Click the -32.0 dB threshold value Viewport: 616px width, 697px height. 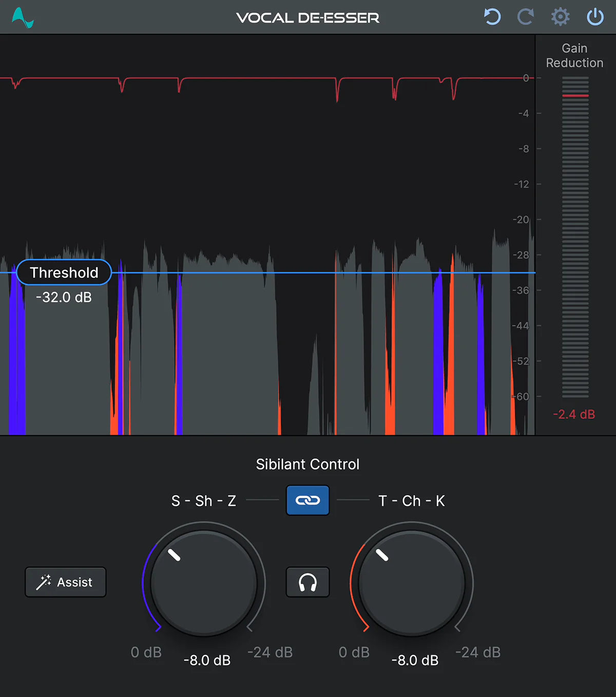[63, 297]
